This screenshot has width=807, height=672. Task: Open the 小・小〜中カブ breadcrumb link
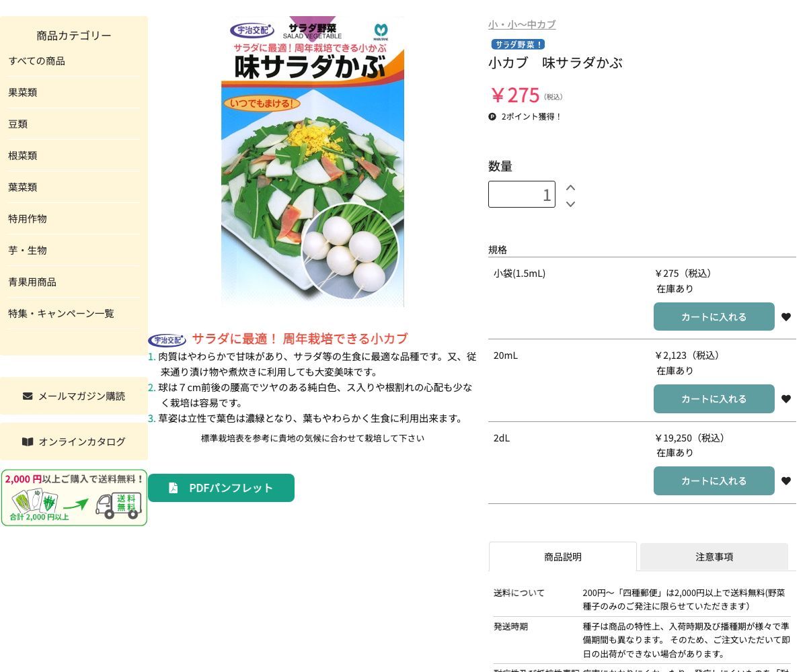pos(521,24)
